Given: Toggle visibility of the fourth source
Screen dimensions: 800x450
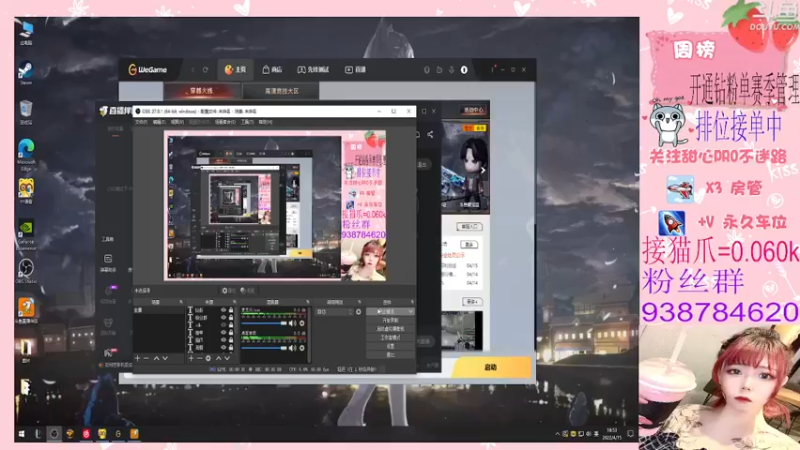Looking at the screenshot, I should click(223, 332).
